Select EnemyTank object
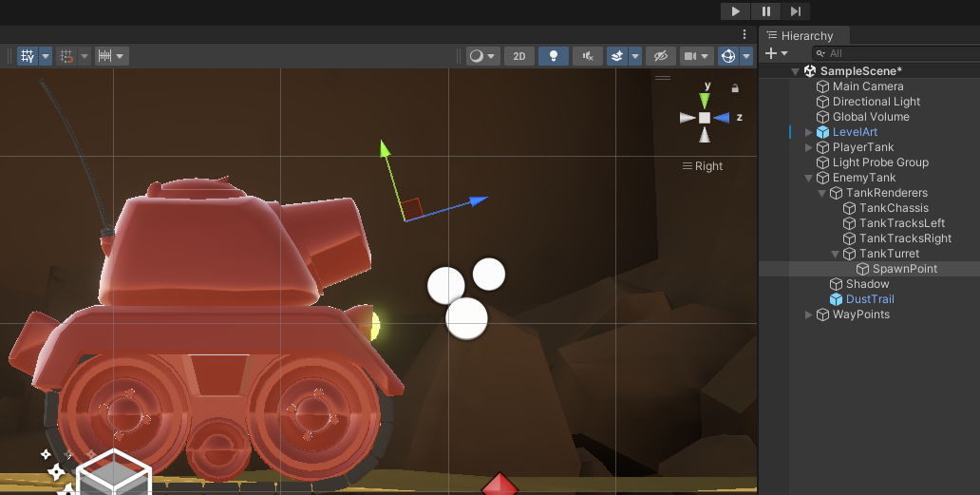Viewport: 980px width, 495px height. (x=864, y=178)
